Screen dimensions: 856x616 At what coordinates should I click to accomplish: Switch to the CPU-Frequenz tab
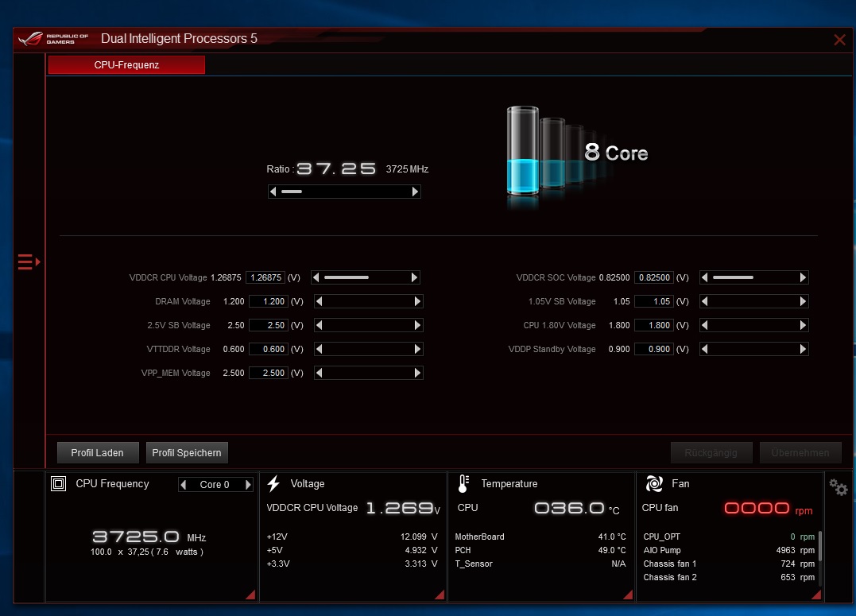point(126,65)
